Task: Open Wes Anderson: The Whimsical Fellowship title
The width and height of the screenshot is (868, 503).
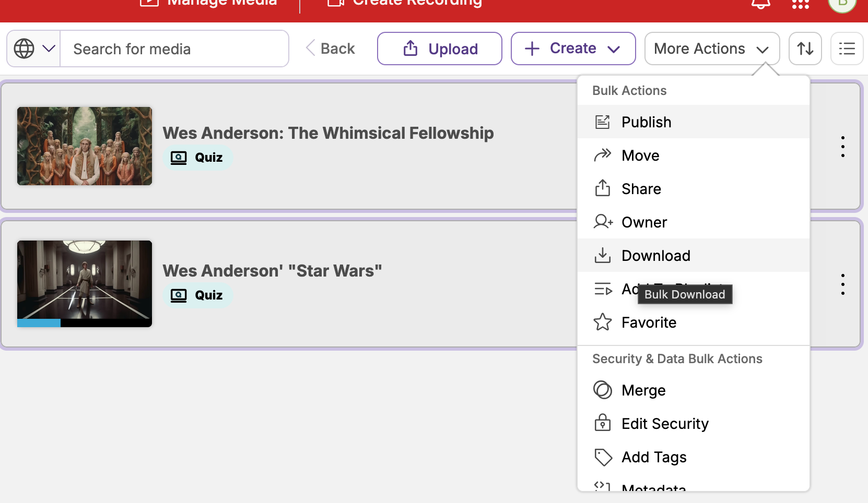Action: coord(329,133)
